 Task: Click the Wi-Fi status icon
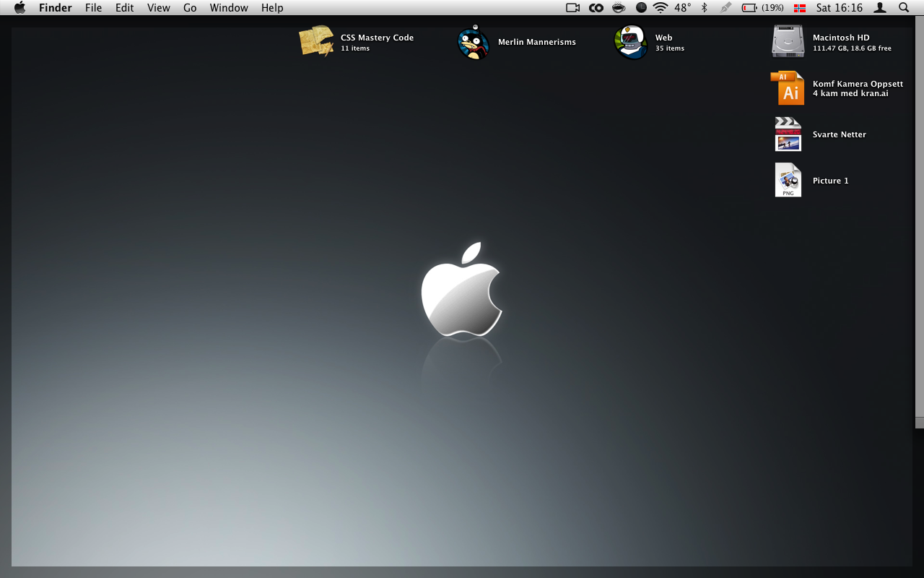660,8
